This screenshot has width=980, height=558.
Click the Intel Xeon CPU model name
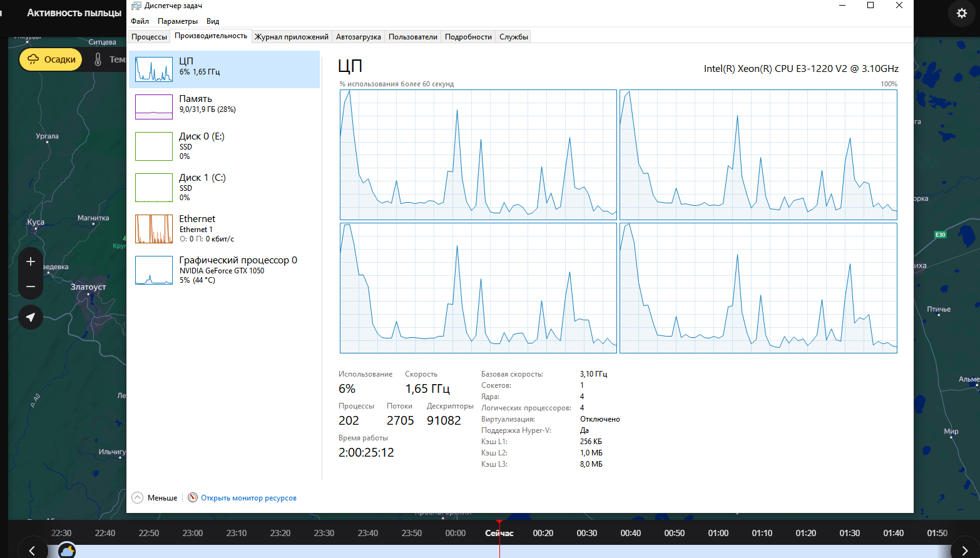point(801,69)
